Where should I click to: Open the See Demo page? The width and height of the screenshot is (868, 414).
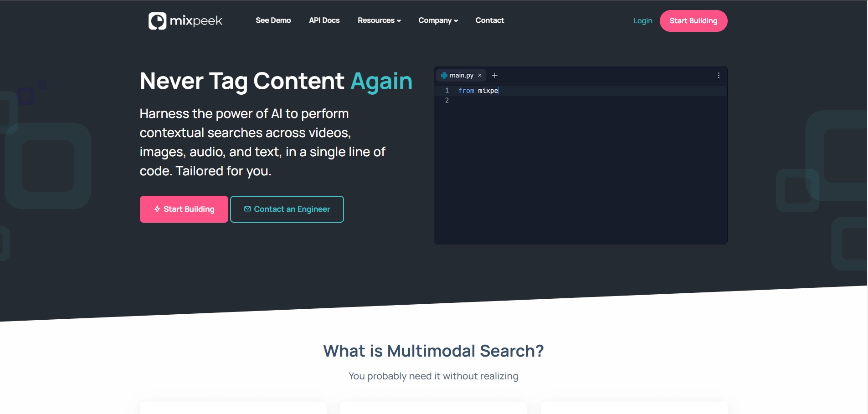[x=273, y=20]
